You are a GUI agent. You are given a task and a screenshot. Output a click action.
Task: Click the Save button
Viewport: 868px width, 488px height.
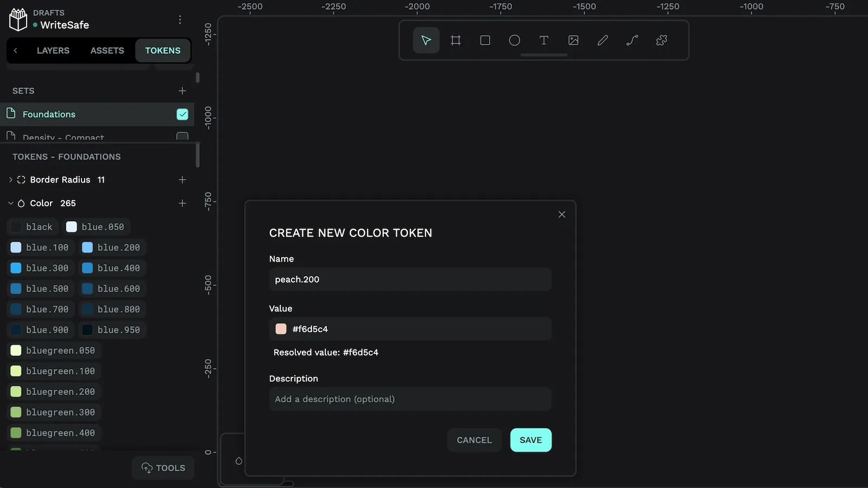(x=531, y=440)
